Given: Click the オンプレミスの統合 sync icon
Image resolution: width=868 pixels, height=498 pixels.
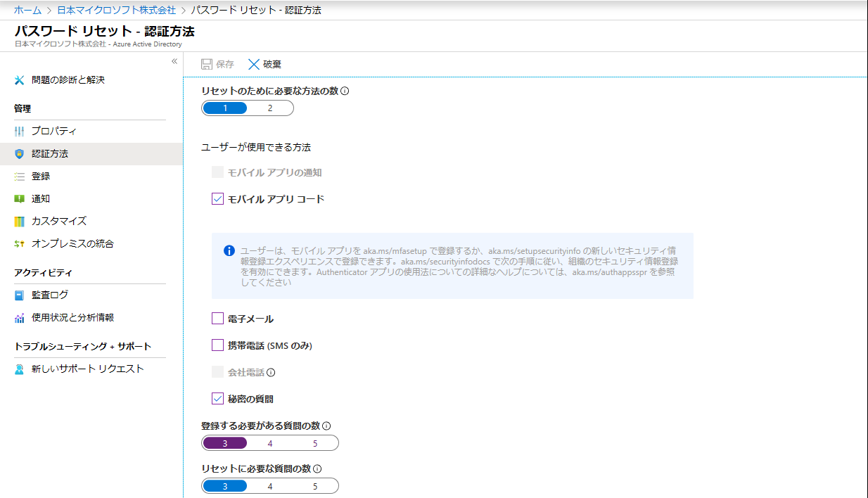Looking at the screenshot, I should pos(20,244).
